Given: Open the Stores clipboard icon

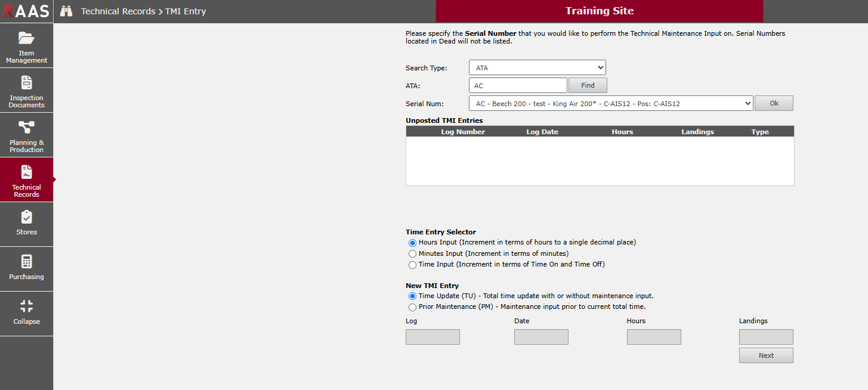Looking at the screenshot, I should [x=26, y=218].
